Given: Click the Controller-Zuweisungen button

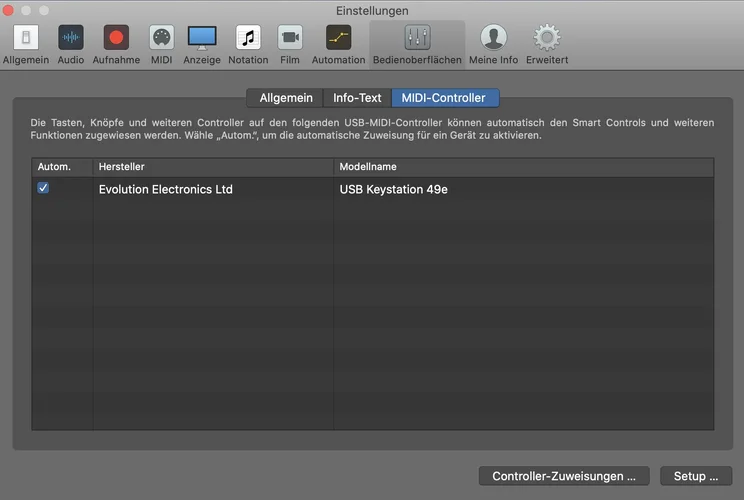Looking at the screenshot, I should (564, 476).
